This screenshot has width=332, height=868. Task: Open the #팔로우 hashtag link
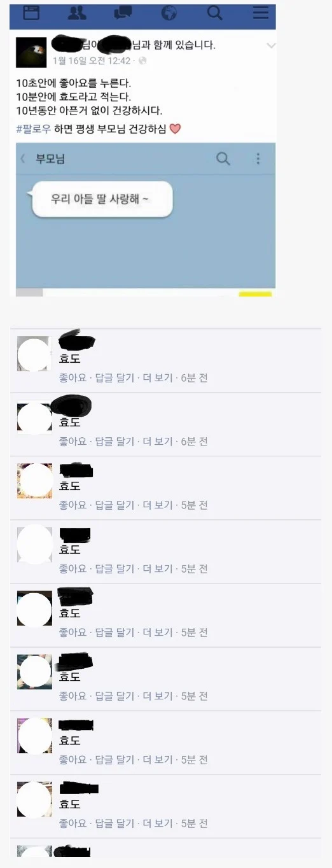click(34, 129)
